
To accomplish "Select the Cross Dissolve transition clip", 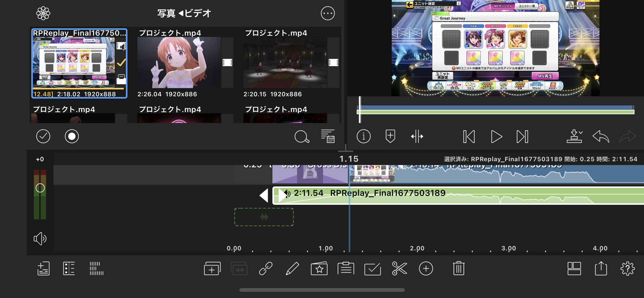I will (x=310, y=174).
